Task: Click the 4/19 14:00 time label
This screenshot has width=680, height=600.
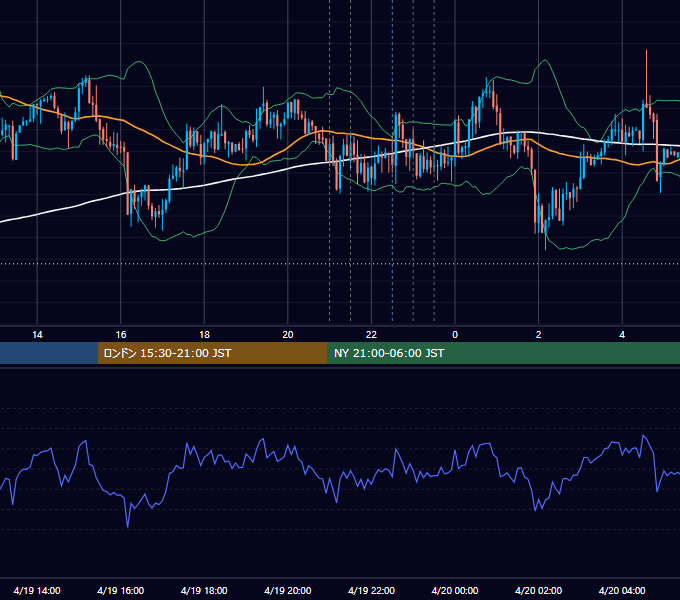Action: (x=37, y=590)
